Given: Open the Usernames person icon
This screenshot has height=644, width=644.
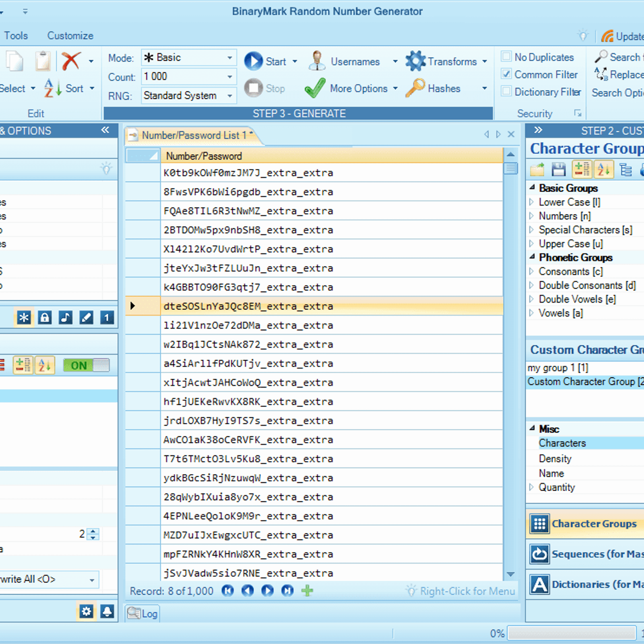Looking at the screenshot, I should tap(317, 61).
